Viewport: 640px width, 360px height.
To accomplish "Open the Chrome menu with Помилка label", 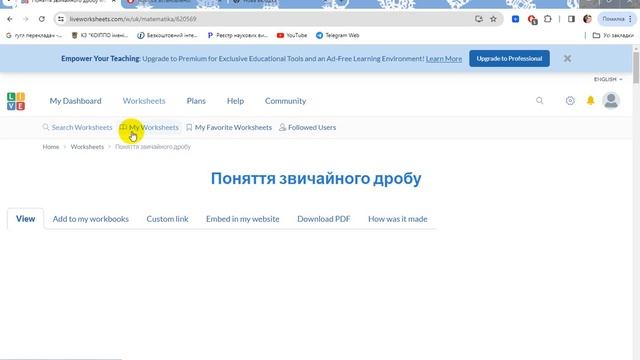I will tap(617, 19).
